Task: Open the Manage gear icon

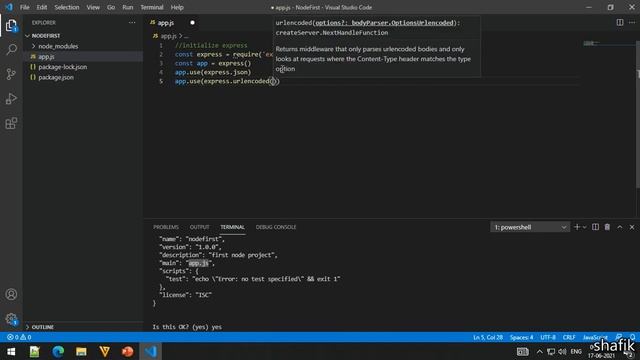Action: coord(11,318)
